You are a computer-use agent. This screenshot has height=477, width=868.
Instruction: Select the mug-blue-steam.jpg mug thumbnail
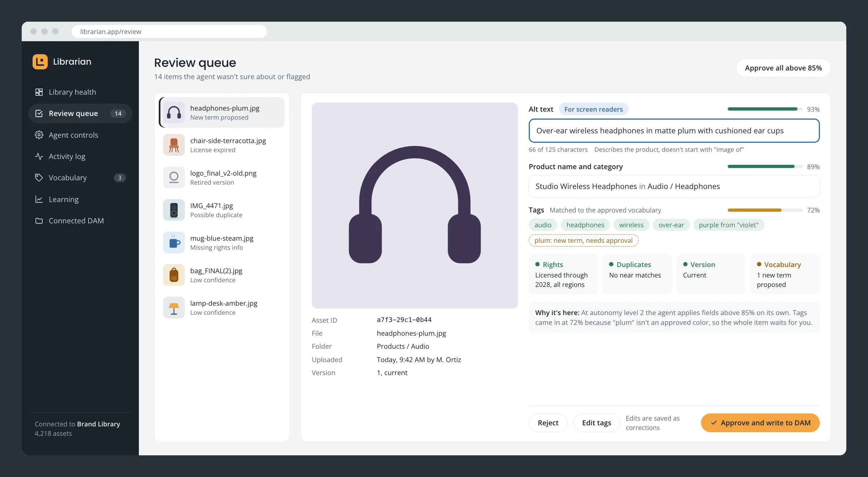pos(174,242)
